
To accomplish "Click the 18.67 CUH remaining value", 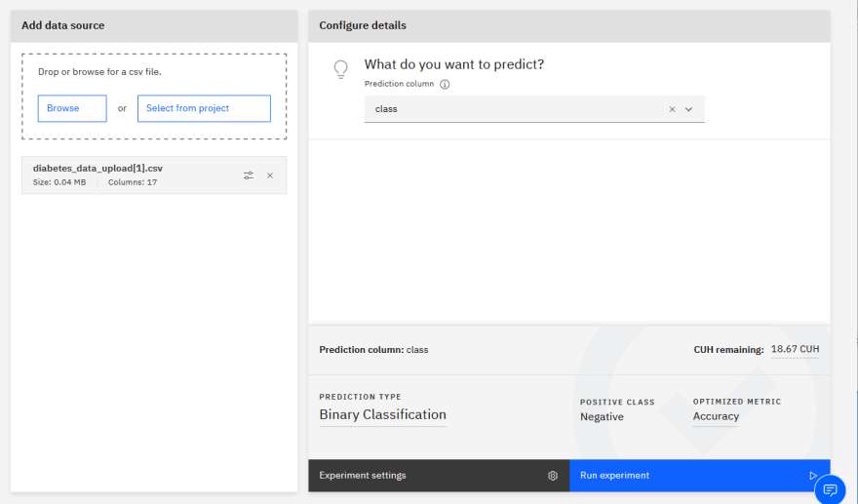I will coord(795,349).
